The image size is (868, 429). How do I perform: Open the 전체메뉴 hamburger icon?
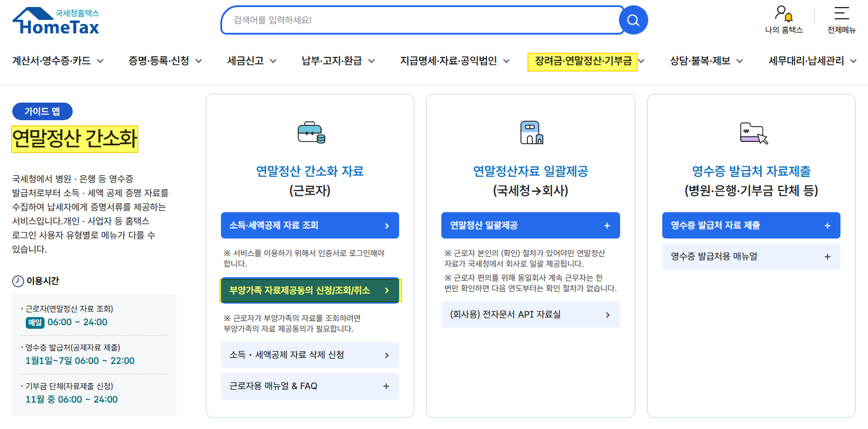842,13
